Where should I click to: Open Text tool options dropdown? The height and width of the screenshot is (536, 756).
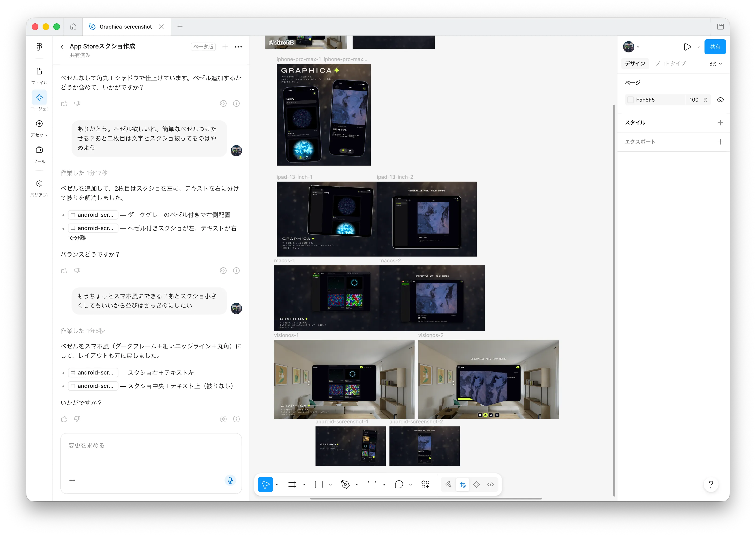click(384, 485)
